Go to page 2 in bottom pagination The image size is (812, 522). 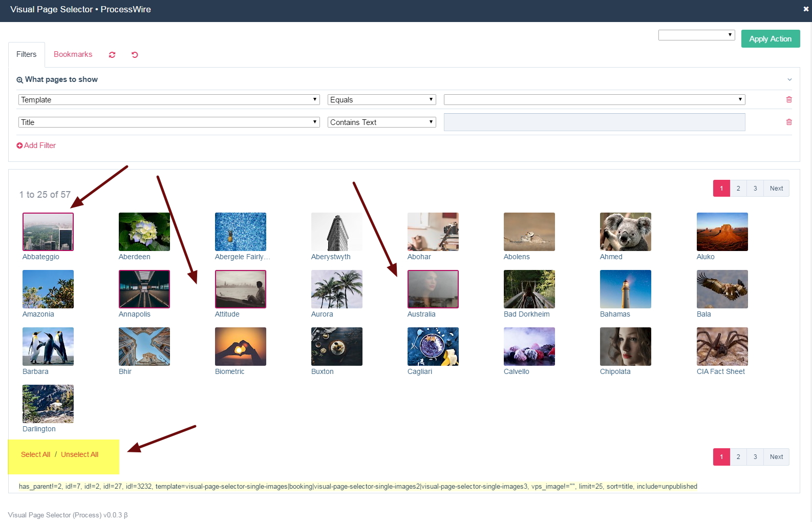[738, 457]
